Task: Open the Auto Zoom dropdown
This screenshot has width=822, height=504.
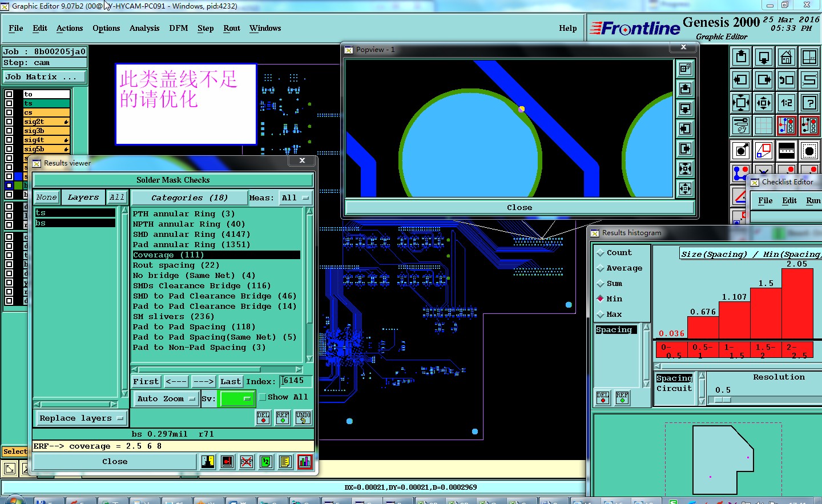Action: click(166, 398)
